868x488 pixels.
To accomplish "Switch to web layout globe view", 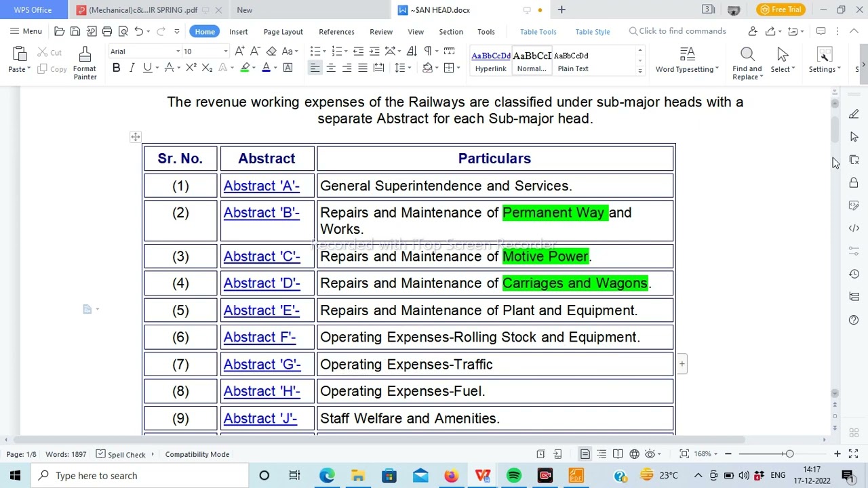I will pos(634,454).
